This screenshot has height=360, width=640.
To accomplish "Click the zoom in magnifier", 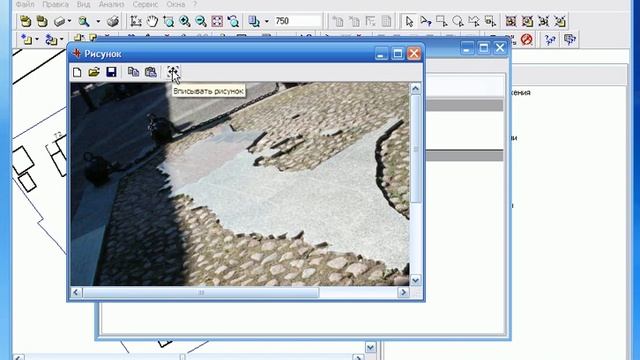I will coord(184,21).
